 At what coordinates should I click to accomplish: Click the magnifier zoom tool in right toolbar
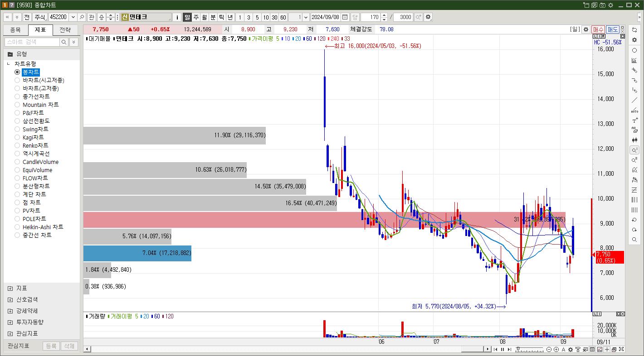(634, 240)
